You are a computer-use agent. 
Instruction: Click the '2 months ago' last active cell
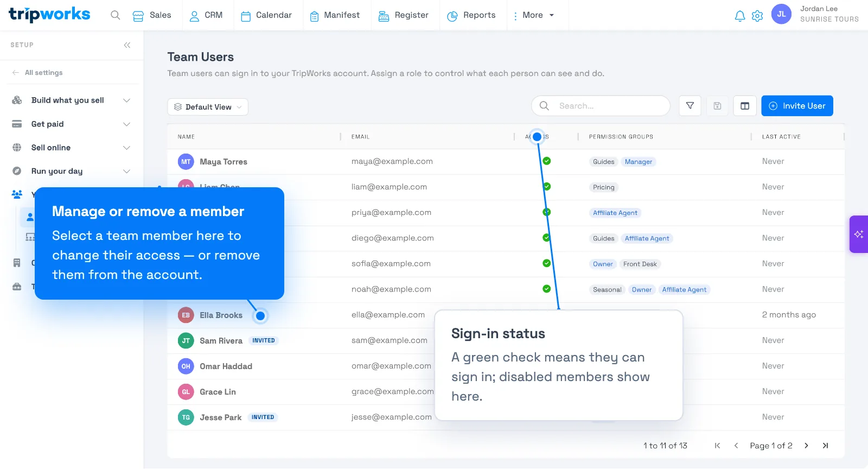[x=789, y=315]
